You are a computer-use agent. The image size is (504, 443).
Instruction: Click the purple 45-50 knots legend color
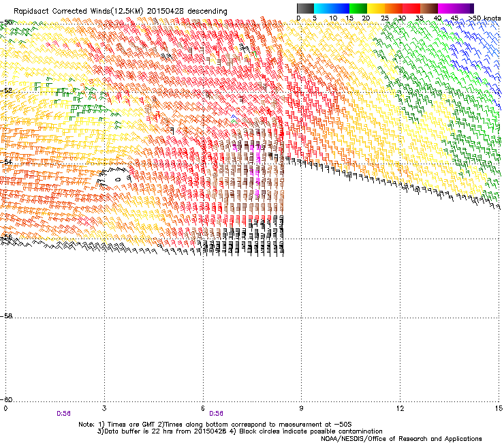(464, 8)
